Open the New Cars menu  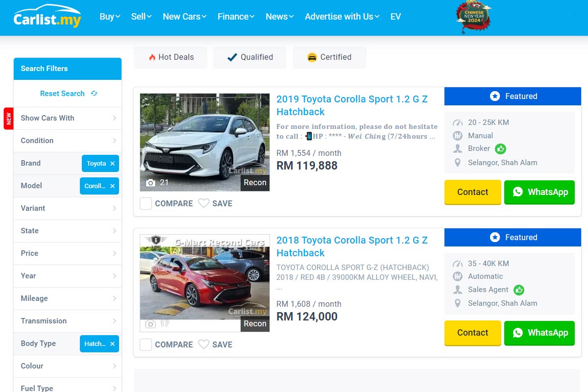click(x=185, y=17)
